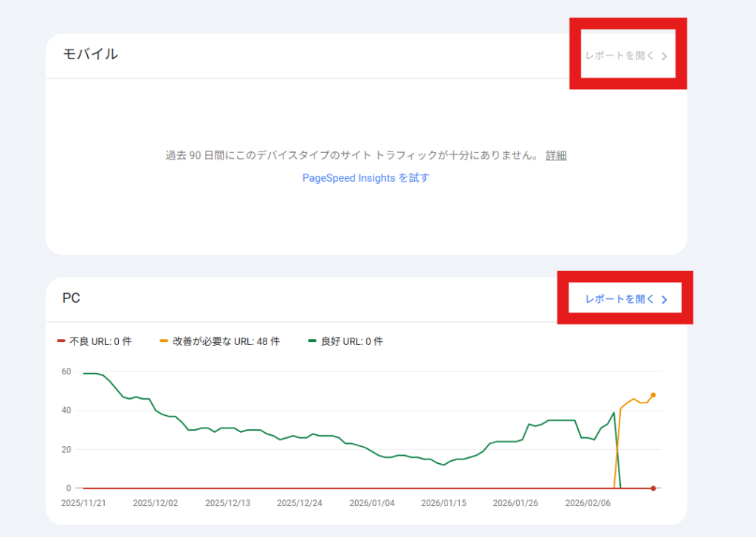
Task: Click the 2026/01/15 date axis label
Action: (442, 504)
